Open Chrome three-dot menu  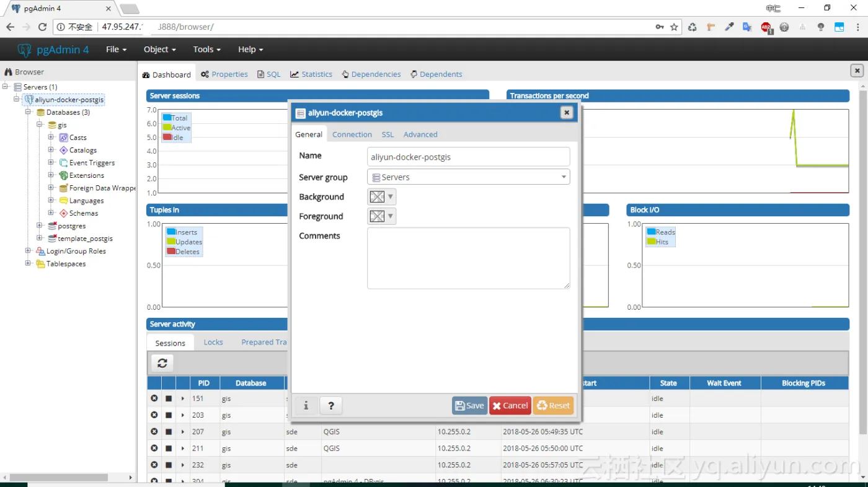pyautogui.click(x=857, y=27)
